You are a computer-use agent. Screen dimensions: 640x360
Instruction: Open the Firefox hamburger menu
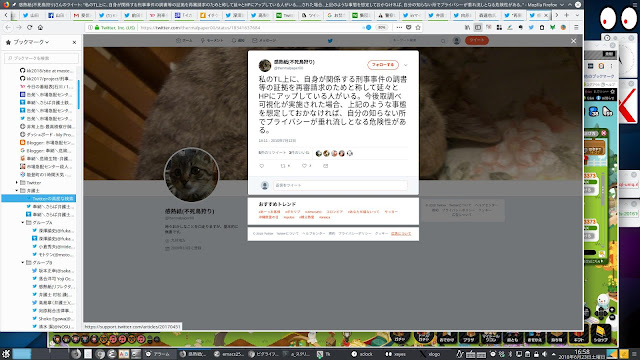coord(576,27)
